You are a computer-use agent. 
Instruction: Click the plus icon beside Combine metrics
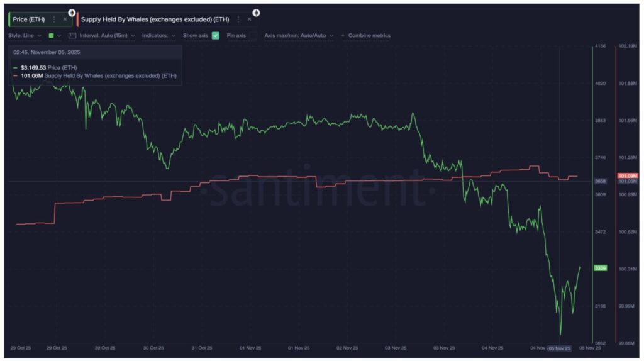tap(343, 35)
